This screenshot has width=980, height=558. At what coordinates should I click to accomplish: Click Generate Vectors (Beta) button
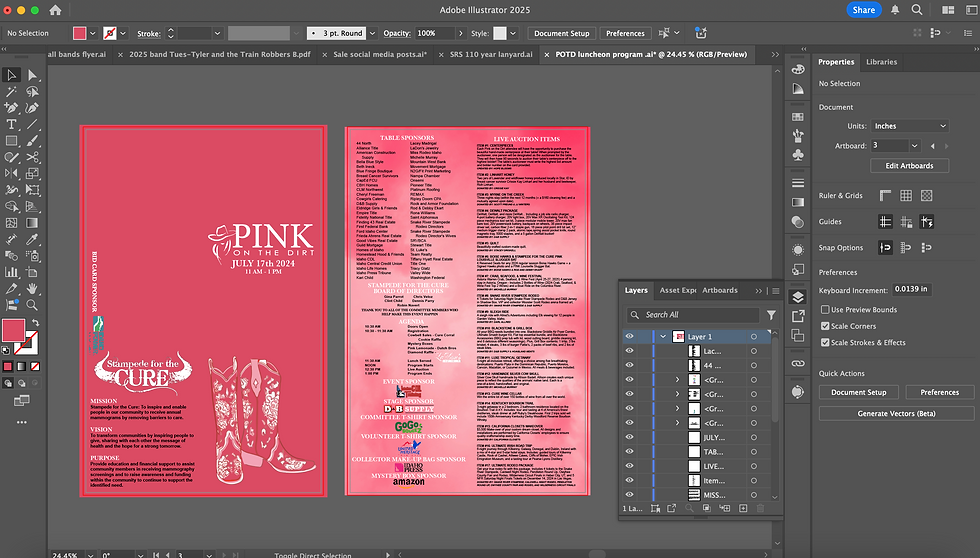895,413
